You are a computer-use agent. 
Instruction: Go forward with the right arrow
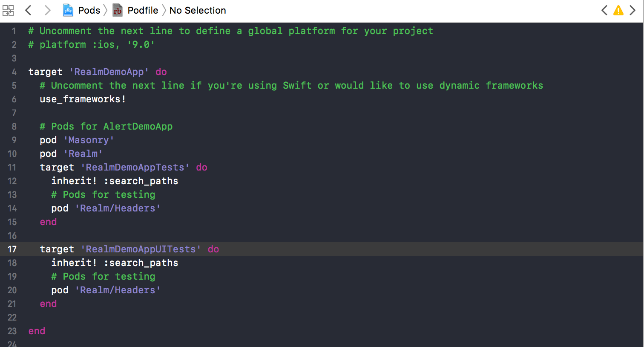pyautogui.click(x=48, y=10)
